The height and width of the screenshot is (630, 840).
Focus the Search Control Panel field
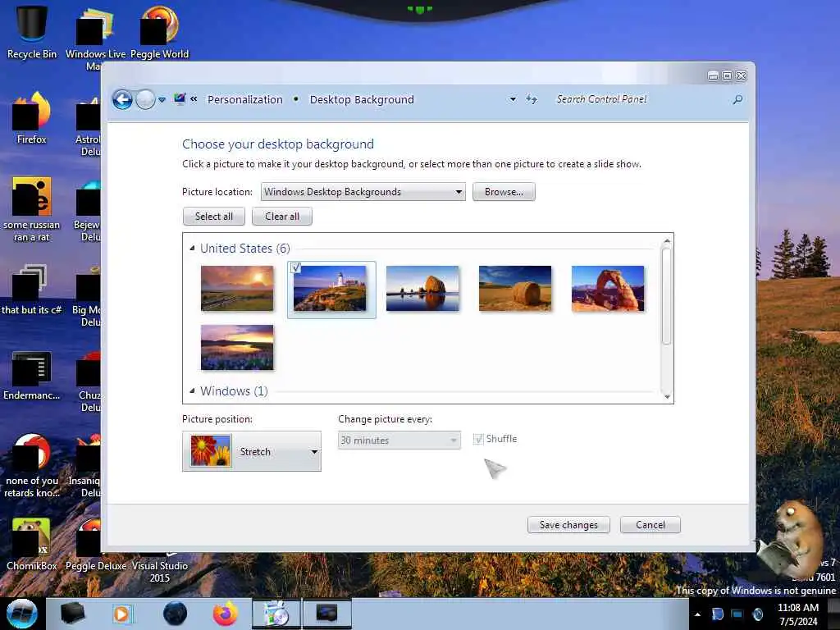(x=640, y=99)
